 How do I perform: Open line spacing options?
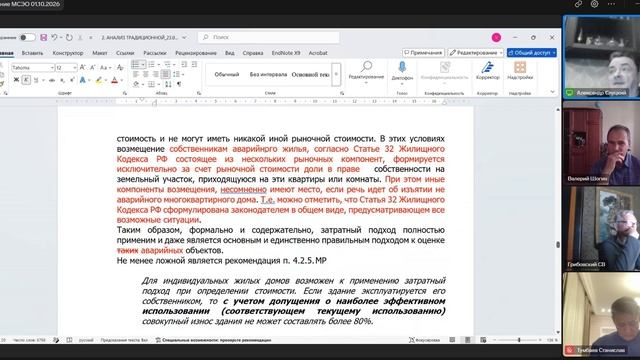(x=178, y=74)
